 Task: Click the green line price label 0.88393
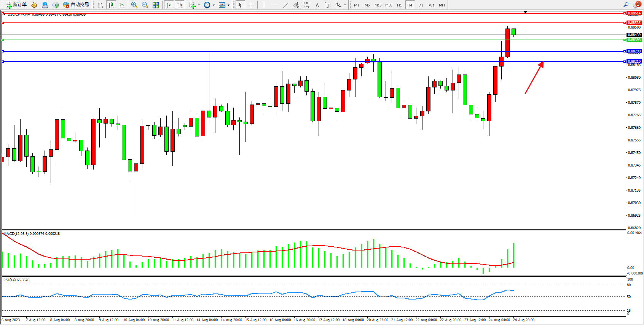coord(634,40)
